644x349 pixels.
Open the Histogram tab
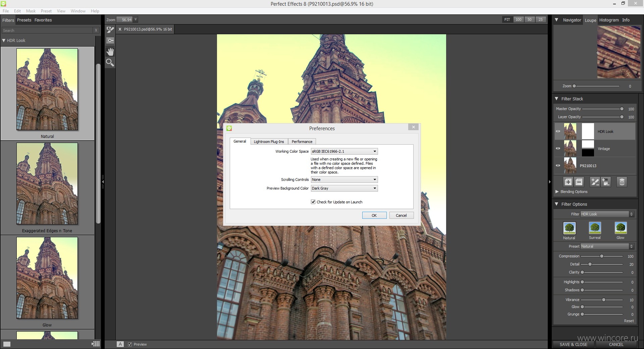coord(609,20)
